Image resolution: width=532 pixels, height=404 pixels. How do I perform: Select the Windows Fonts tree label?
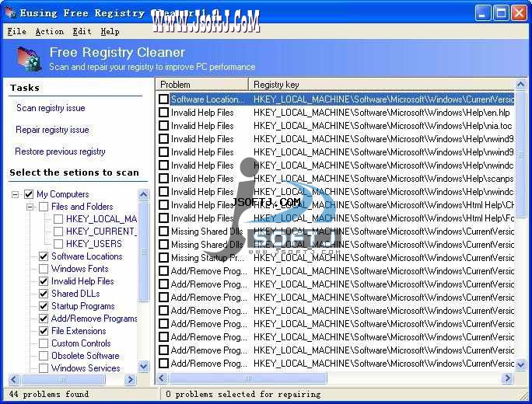[x=80, y=269]
